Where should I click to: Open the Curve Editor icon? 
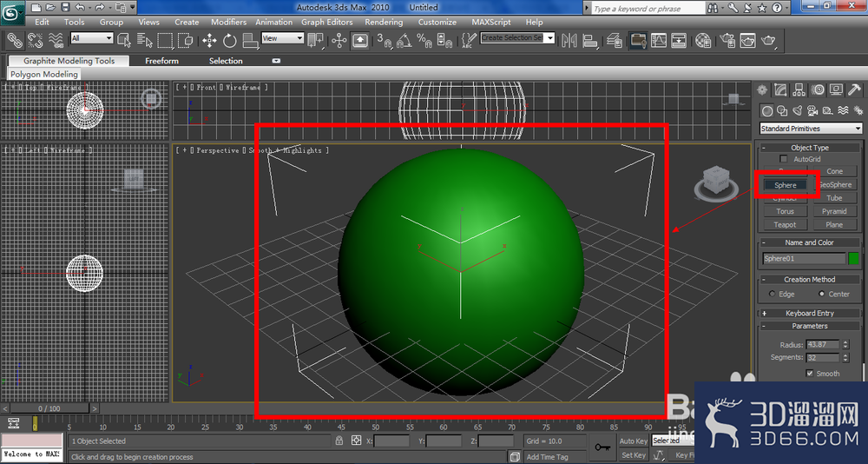659,40
